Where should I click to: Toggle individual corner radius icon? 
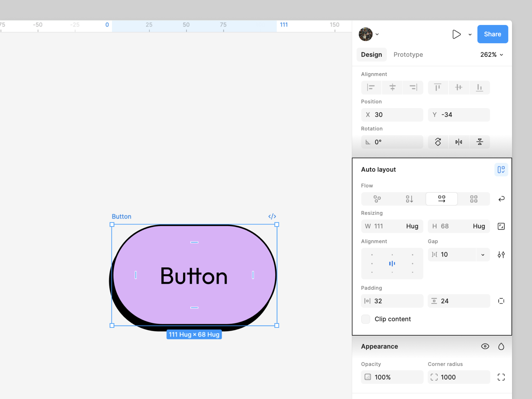pos(501,377)
